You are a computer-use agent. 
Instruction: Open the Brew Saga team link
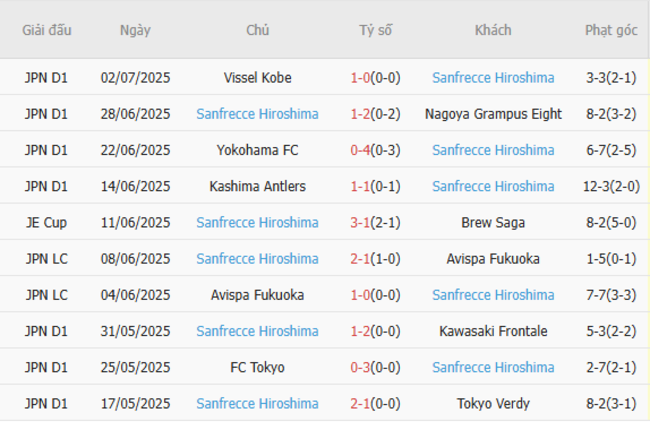click(x=493, y=222)
